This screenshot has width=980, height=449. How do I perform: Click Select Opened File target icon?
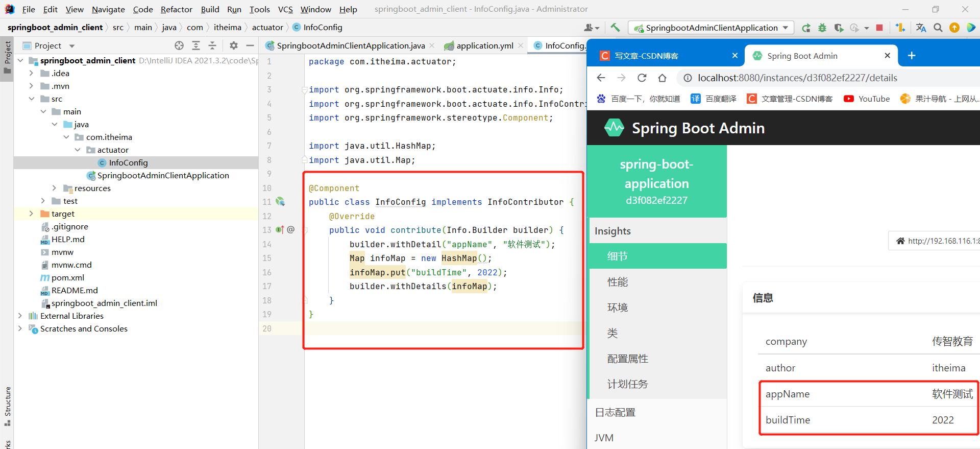tap(179, 45)
